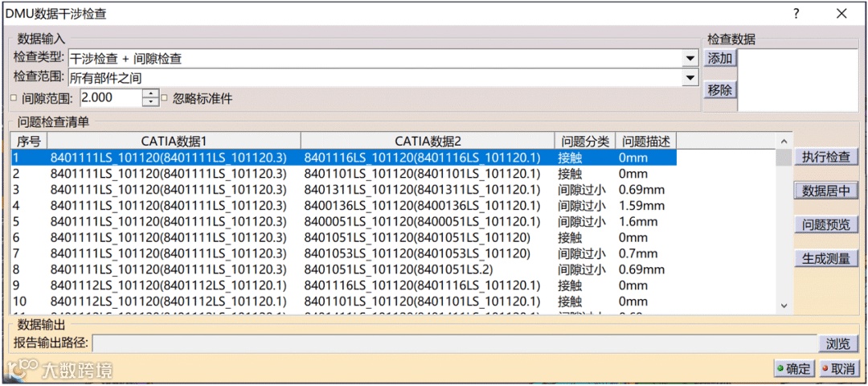
Task: Select row 4 with 8400136LS_101120
Action: 344,206
